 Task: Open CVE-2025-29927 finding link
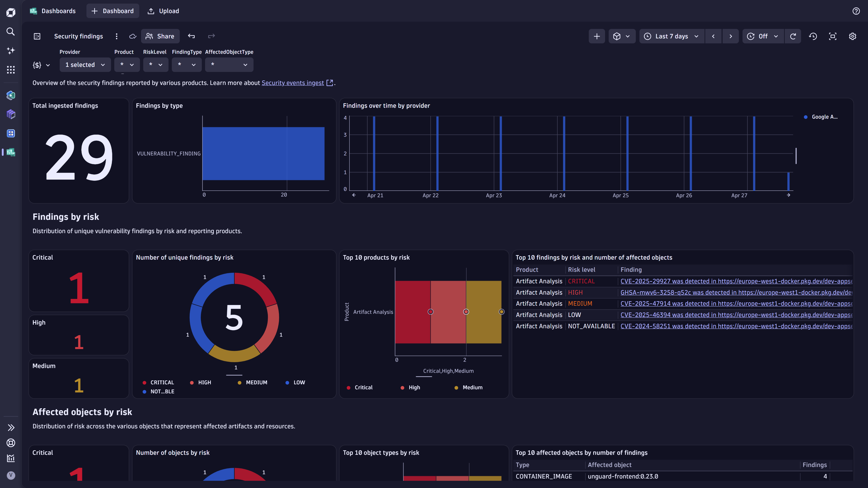click(736, 281)
